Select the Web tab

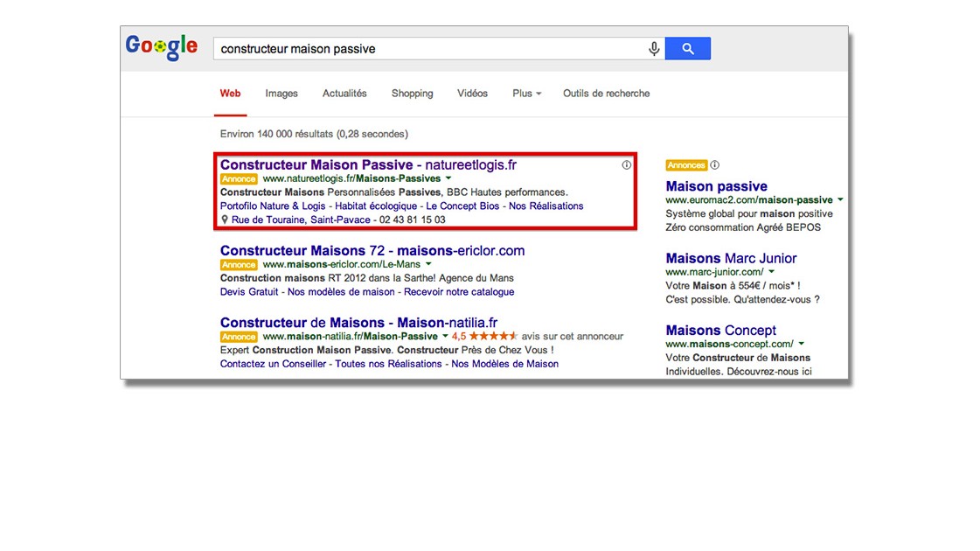[x=230, y=94]
